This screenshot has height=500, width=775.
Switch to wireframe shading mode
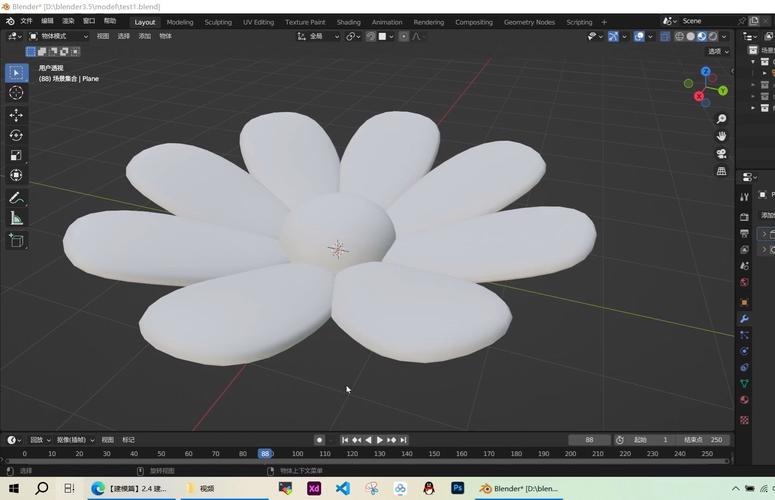(x=680, y=37)
